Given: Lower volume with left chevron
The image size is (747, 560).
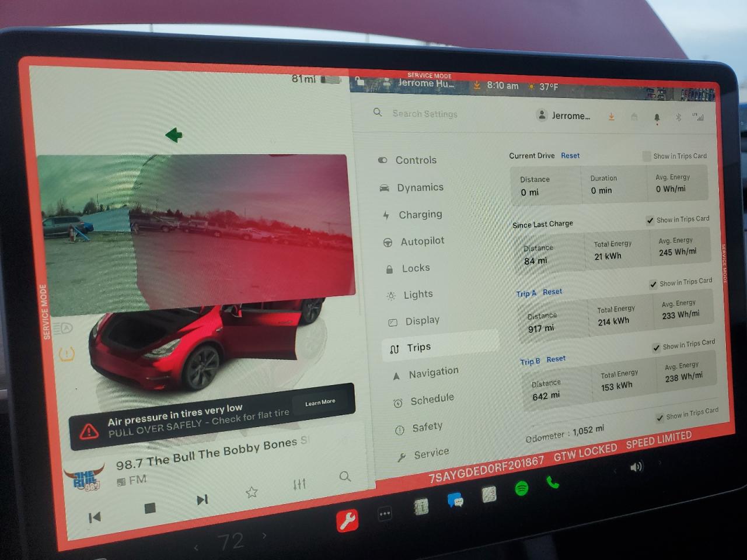Looking at the screenshot, I should [x=614, y=471].
